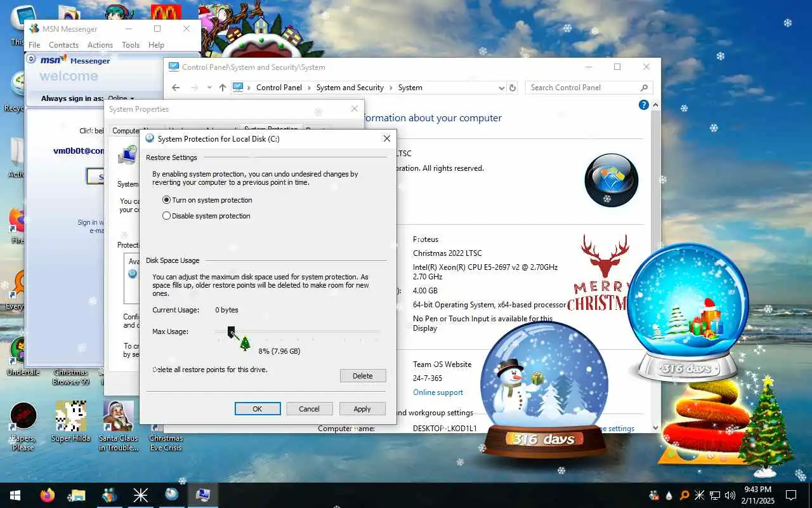Screen dimensions: 812x508
Task: Select Papers, Please desktop shortcut
Action: coord(23,427)
